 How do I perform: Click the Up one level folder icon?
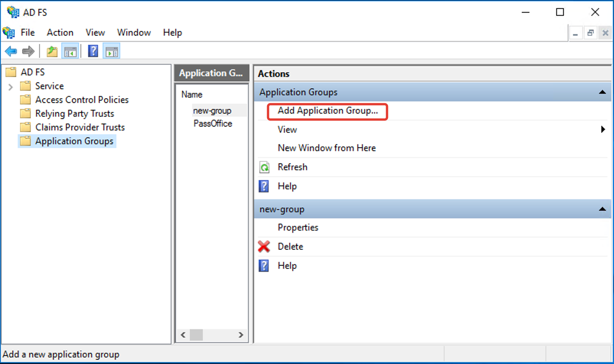click(52, 51)
